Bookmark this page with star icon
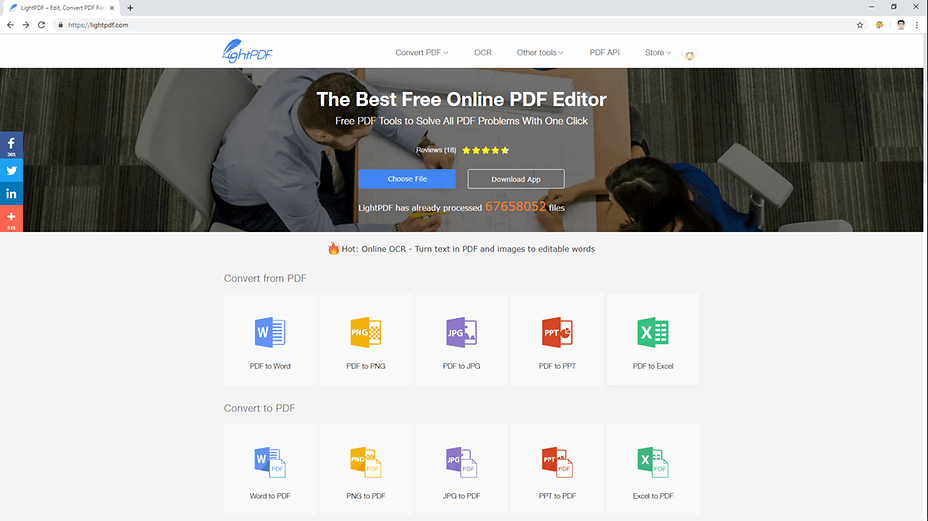 pos(860,25)
